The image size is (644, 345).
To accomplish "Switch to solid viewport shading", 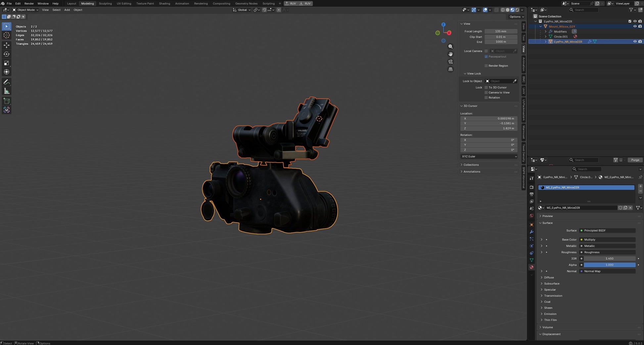I will tap(508, 10).
